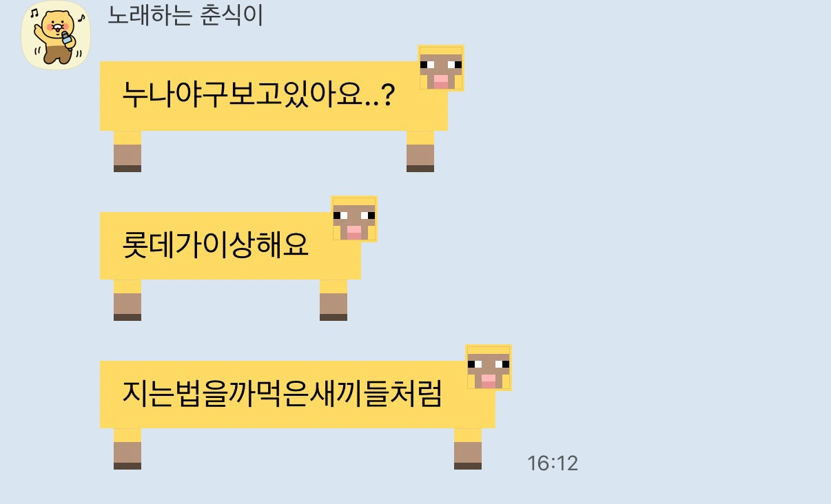831x504 pixels.
Task: Open sender name 노래하는 춘식이
Action: click(x=185, y=15)
